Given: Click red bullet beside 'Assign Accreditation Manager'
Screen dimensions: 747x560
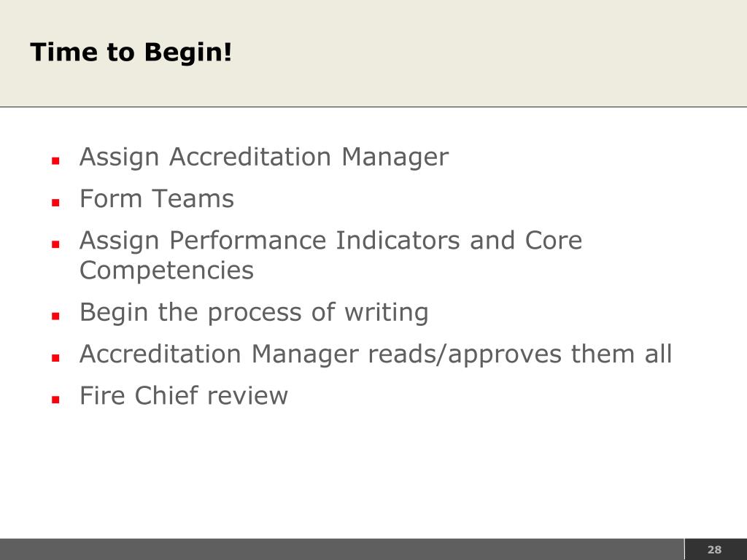Looking at the screenshot, I should (55, 161).
